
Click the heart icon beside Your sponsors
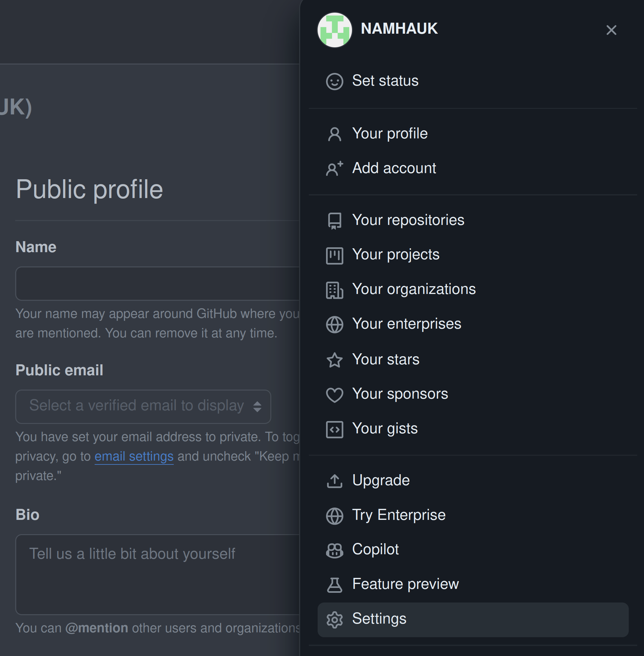tap(334, 395)
